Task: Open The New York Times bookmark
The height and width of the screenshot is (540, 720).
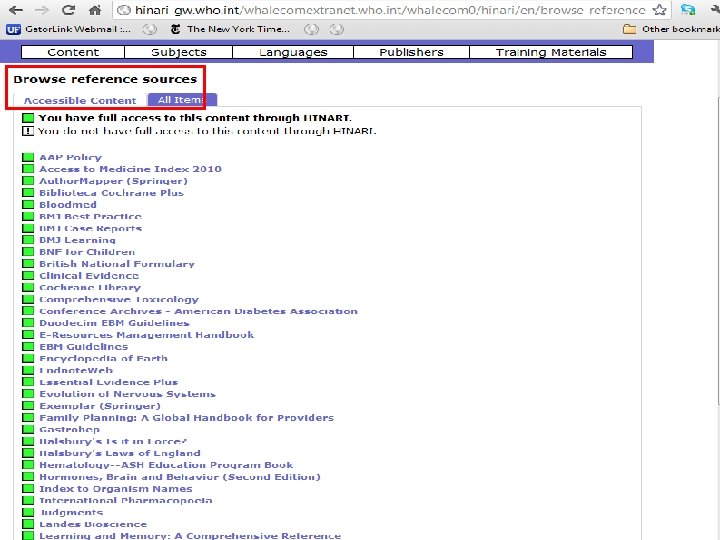Action: click(230, 29)
